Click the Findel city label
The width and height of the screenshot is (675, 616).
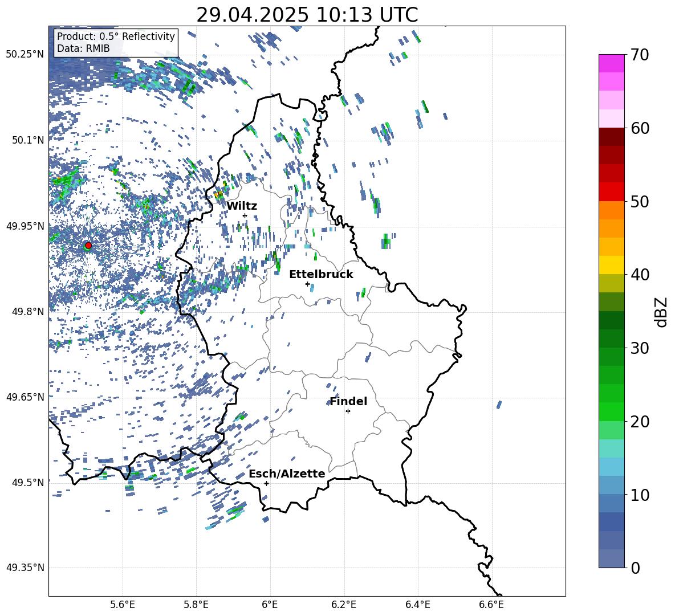348,401
